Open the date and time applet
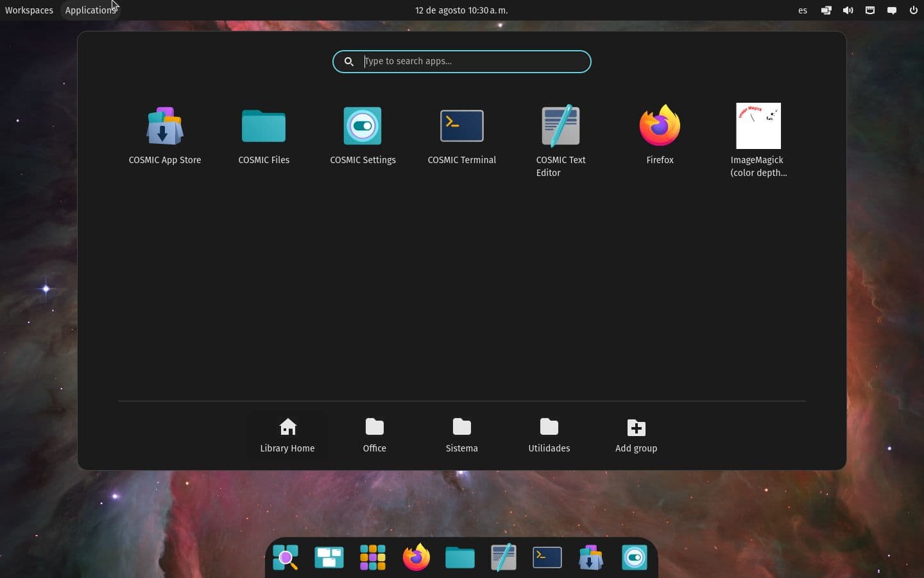924x578 pixels. coord(461,10)
